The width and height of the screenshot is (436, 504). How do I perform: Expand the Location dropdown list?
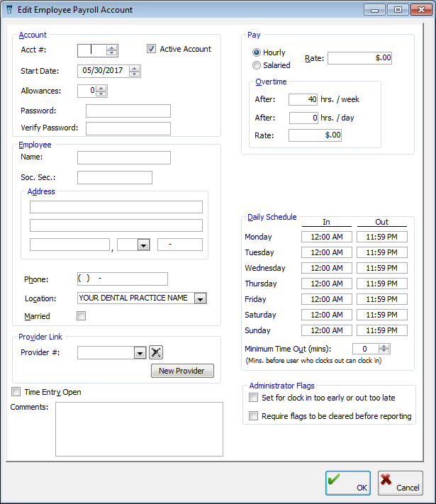(201, 298)
